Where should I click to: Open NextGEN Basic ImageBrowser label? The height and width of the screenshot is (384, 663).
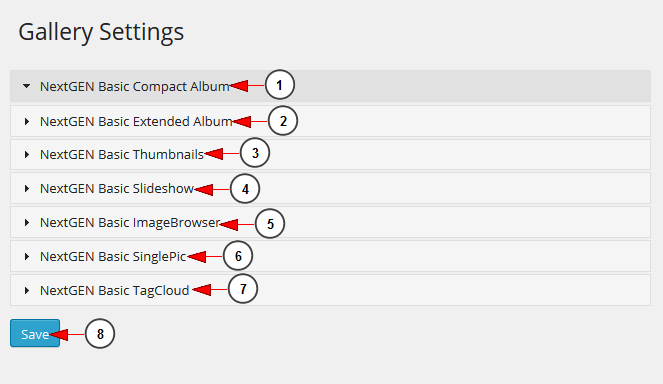click(x=130, y=222)
